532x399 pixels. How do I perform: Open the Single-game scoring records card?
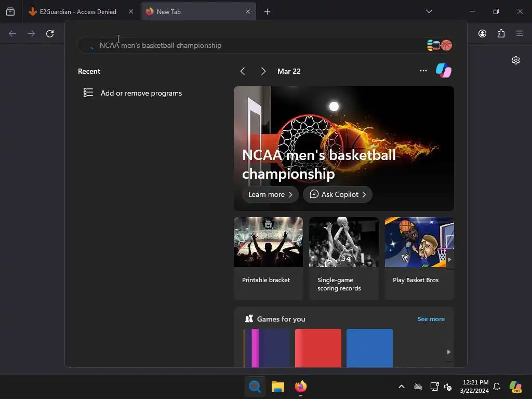[x=344, y=259]
